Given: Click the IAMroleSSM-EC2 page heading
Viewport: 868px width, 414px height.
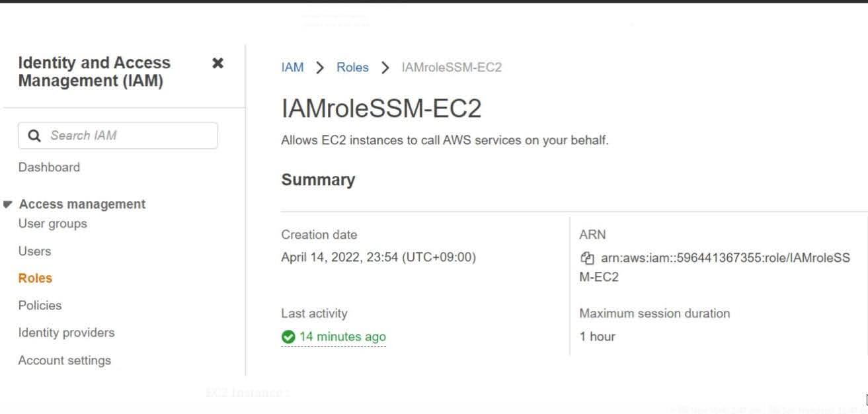Looking at the screenshot, I should click(381, 107).
